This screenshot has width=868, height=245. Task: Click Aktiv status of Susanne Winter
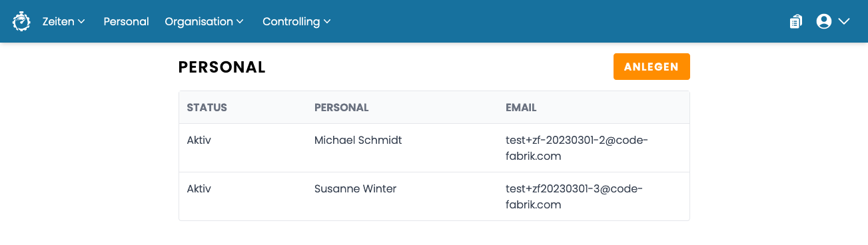pyautogui.click(x=199, y=188)
